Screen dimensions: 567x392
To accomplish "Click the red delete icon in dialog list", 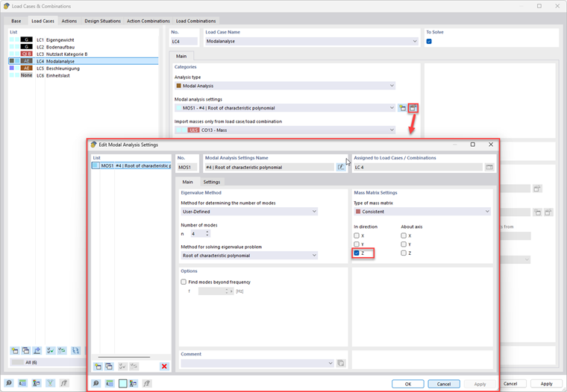I will pyautogui.click(x=164, y=367).
